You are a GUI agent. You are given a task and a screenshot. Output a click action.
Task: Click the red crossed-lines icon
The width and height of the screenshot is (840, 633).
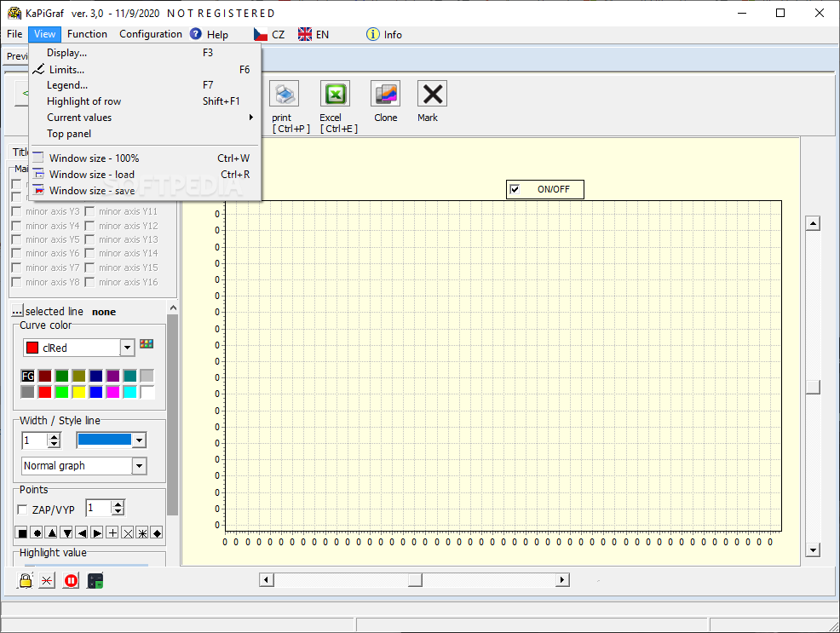coord(47,580)
